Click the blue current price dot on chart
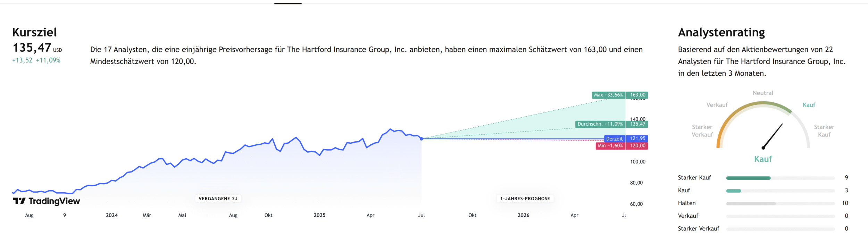Screen dimensions: 868x244 click(x=422, y=138)
